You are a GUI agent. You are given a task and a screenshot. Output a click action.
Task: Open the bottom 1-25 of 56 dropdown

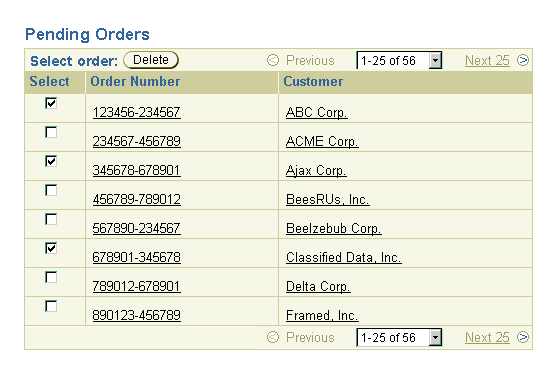[399, 338]
